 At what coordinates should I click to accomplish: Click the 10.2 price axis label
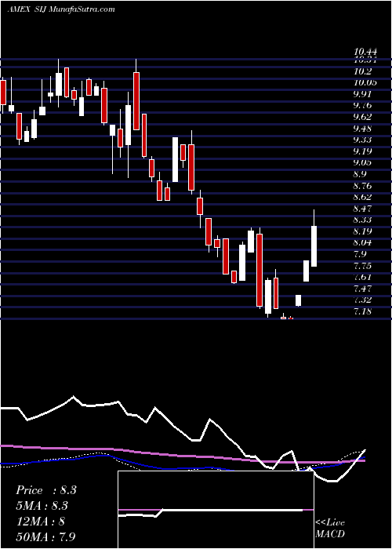[362, 71]
